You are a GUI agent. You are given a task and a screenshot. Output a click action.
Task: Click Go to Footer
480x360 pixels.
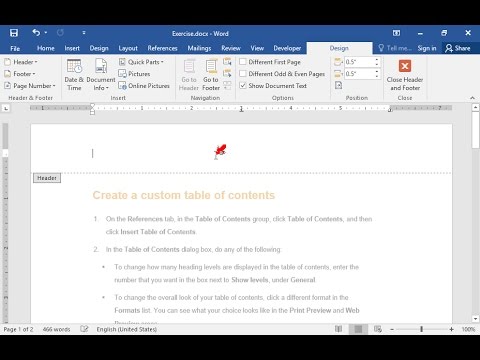coord(211,75)
